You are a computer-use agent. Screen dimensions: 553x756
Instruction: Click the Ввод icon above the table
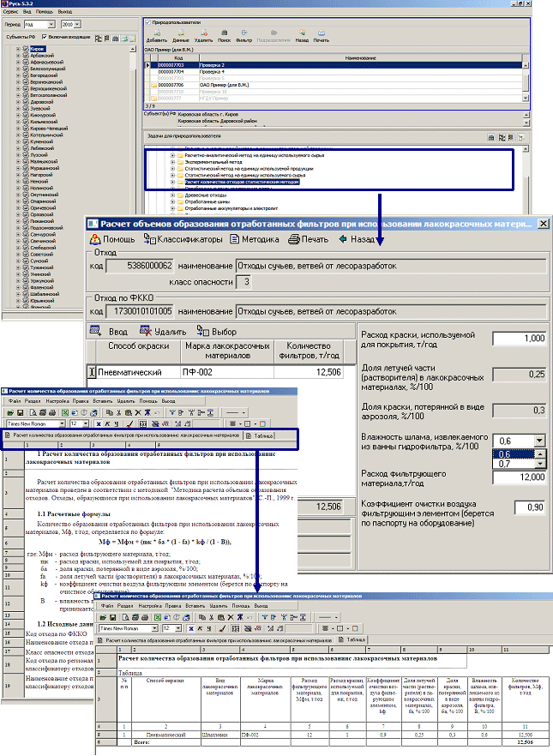coord(96,331)
